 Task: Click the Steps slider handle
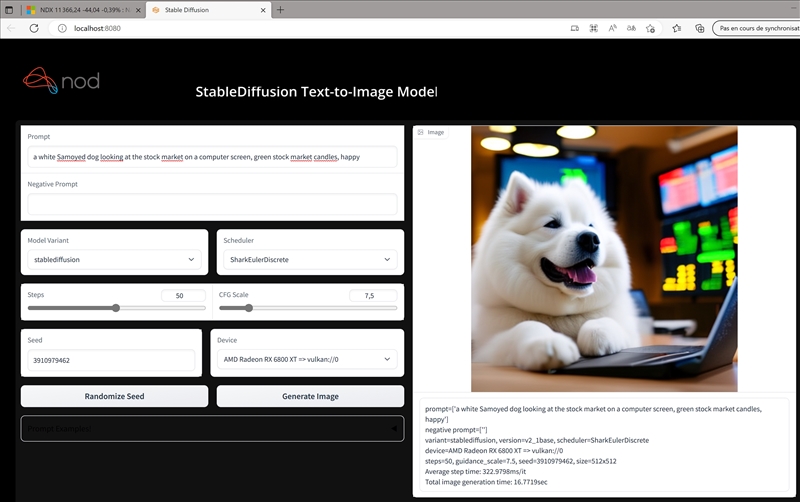coord(117,308)
